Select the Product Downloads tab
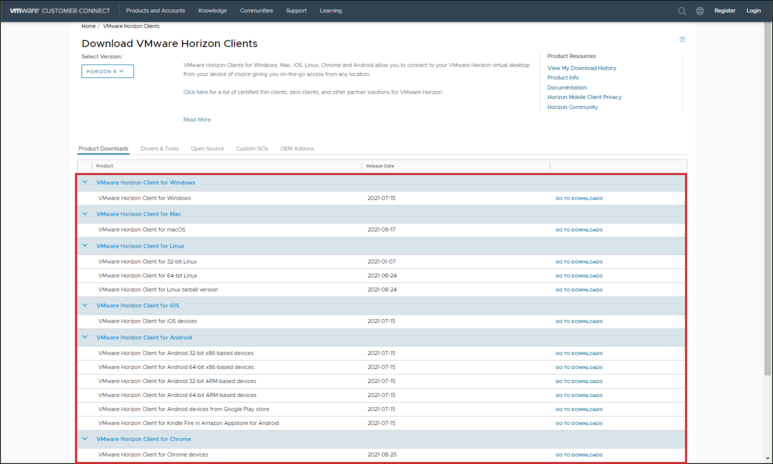Screen dimensions: 773x464 [104, 148]
